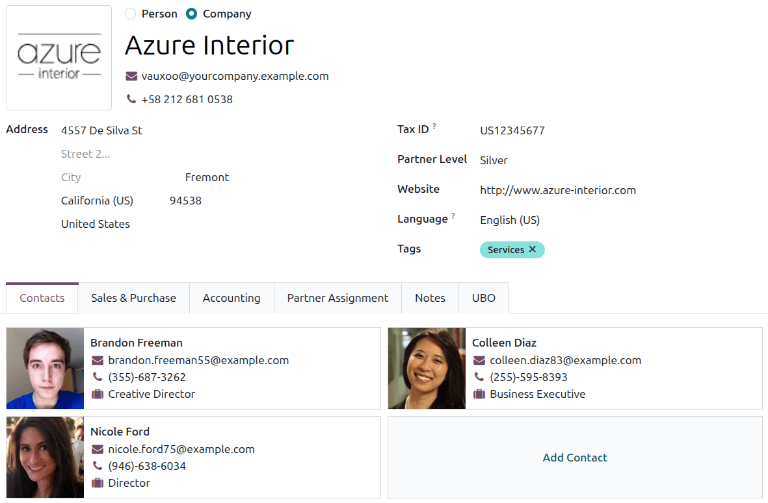Click the Tax ID help question mark
Image resolution: width=768 pixels, height=503 pixels.
[x=435, y=127]
